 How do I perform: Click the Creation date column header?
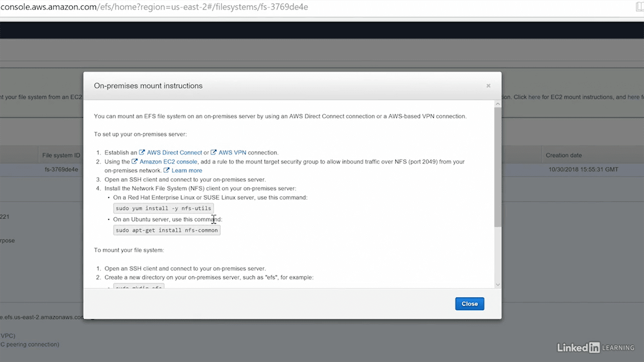tap(564, 155)
